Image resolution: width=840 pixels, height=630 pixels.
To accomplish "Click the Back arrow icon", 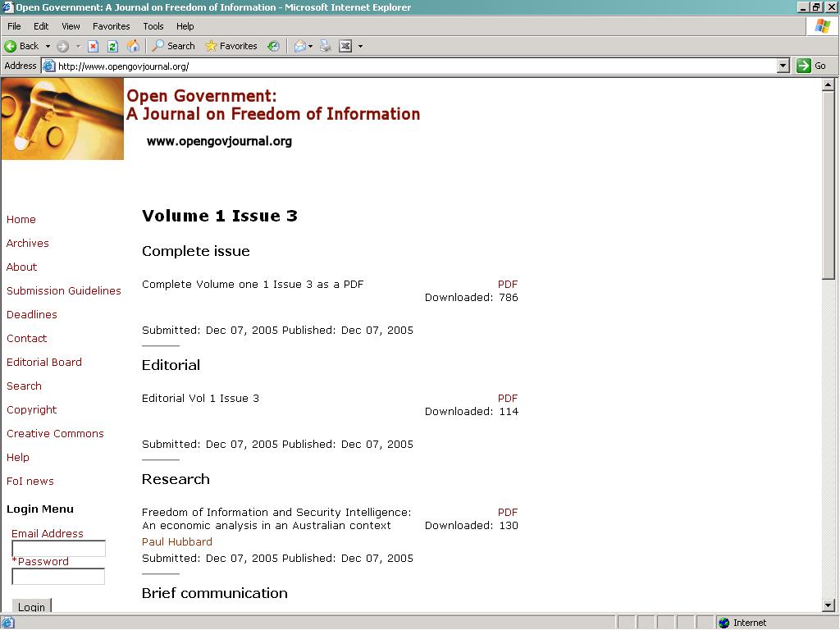I will click(x=10, y=46).
